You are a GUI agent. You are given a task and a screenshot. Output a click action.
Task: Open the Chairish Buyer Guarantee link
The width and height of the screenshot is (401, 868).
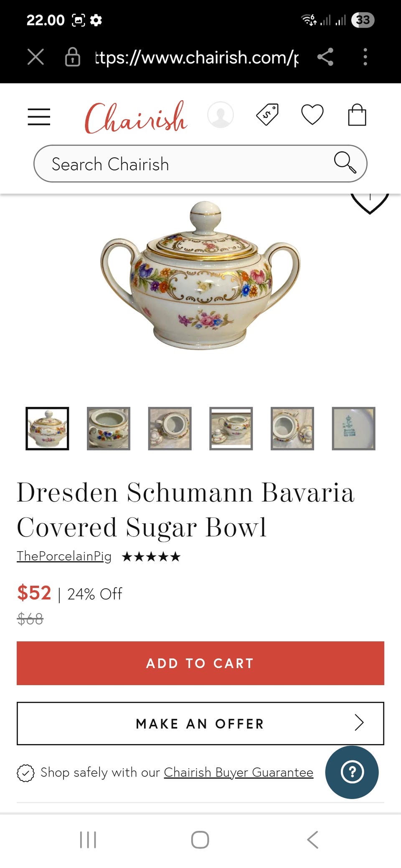(239, 772)
